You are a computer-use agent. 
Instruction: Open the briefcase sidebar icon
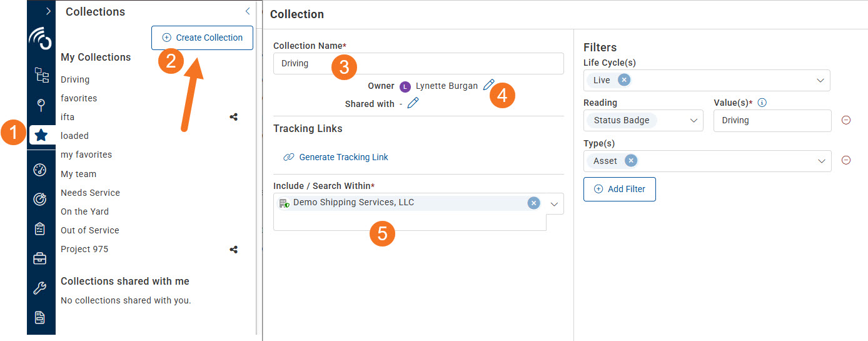click(x=40, y=258)
